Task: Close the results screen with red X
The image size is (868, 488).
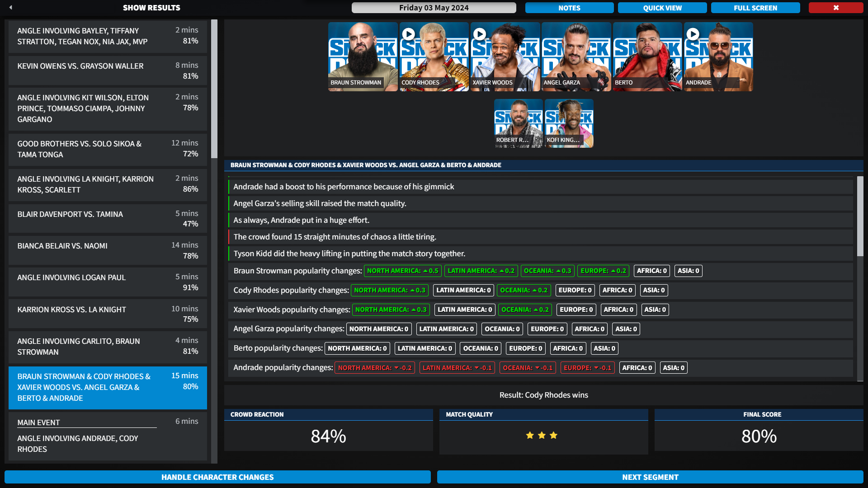Action: [x=835, y=8]
